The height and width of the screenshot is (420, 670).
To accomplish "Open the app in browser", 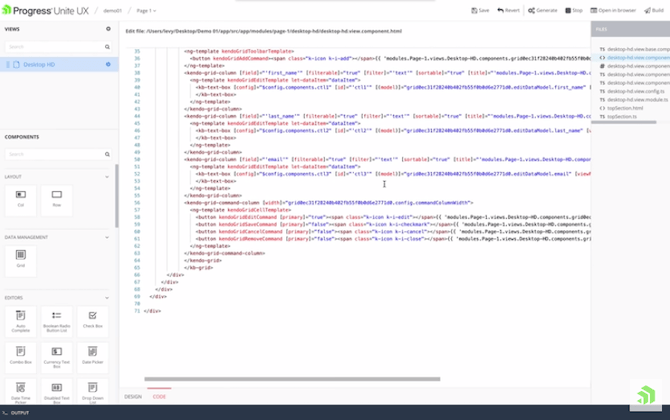I will [x=613, y=10].
